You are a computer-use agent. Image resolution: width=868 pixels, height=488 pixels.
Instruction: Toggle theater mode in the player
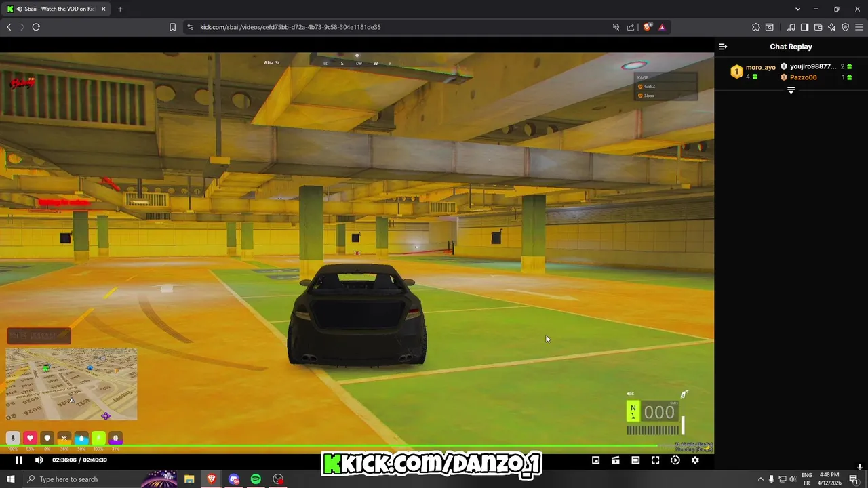tap(635, 460)
